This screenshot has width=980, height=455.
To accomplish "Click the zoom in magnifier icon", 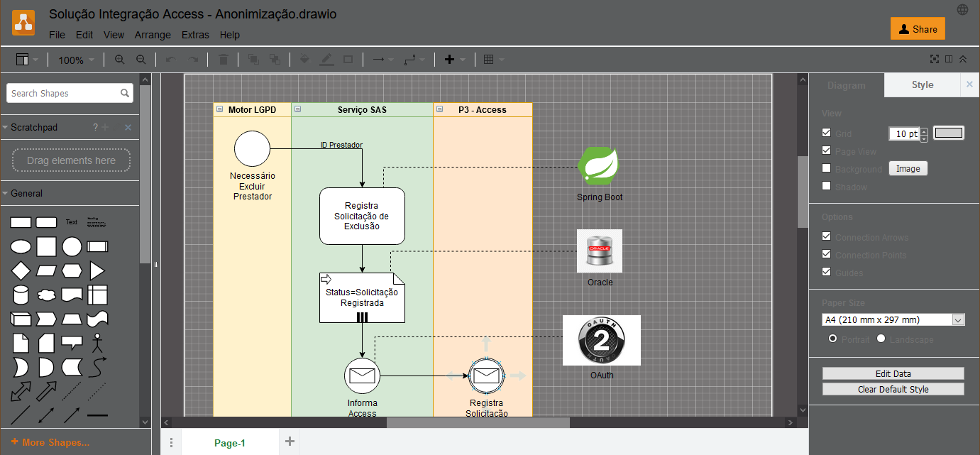I will (119, 60).
